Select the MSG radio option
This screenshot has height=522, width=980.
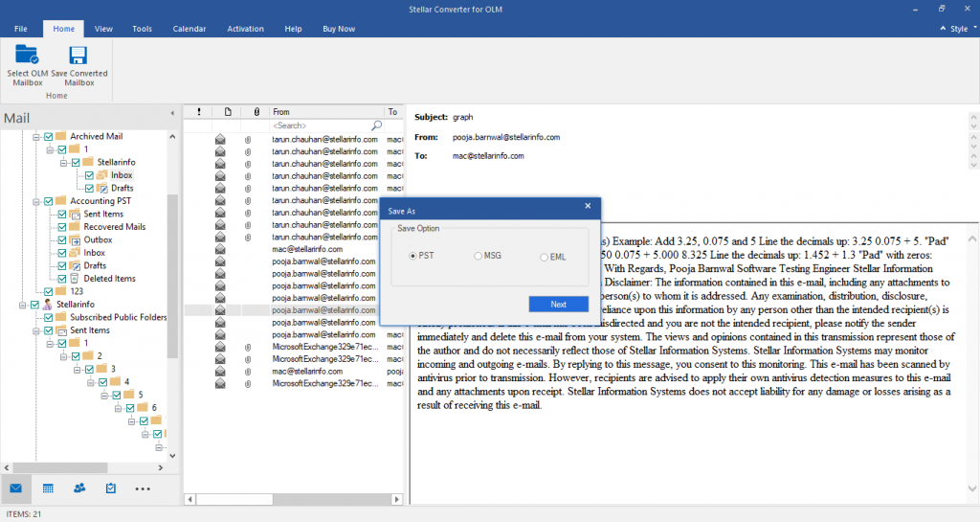coord(479,257)
